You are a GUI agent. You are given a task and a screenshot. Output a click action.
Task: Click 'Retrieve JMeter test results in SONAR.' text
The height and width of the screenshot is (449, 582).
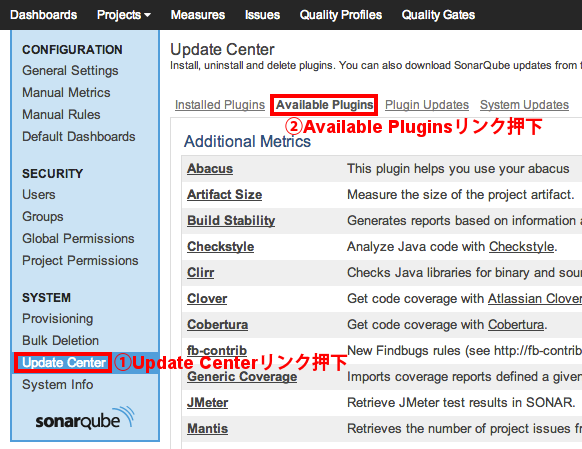pos(461,403)
